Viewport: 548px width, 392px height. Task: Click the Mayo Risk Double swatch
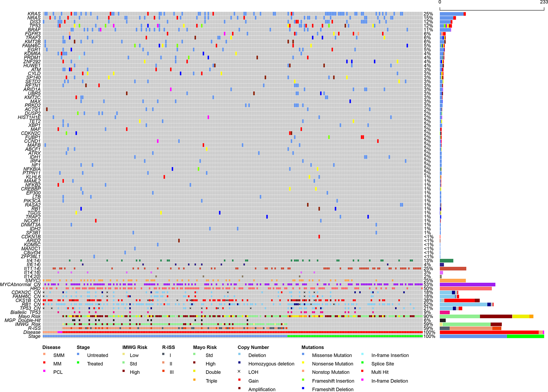[194, 371]
